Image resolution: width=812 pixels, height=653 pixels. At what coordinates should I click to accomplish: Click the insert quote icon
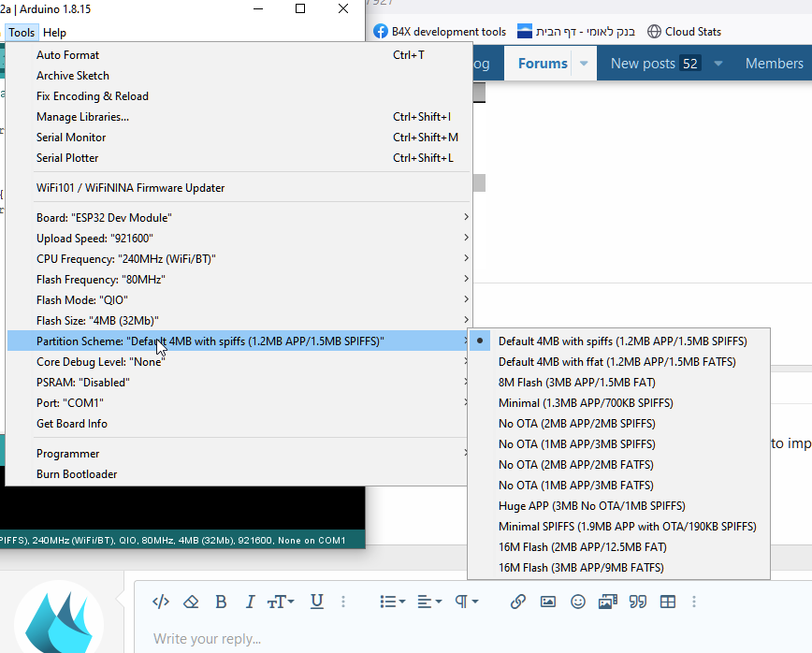pyautogui.click(x=637, y=602)
